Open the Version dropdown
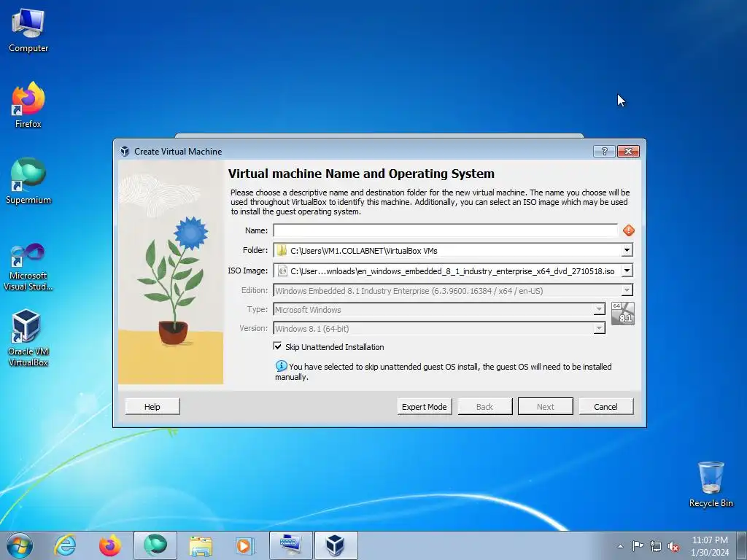The width and height of the screenshot is (747, 560). tap(600, 329)
